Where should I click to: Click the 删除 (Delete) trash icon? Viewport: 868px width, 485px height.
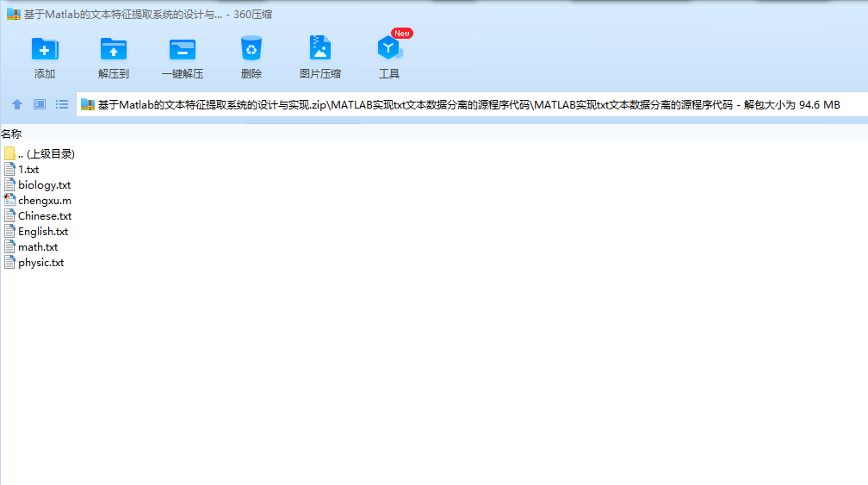[251, 49]
